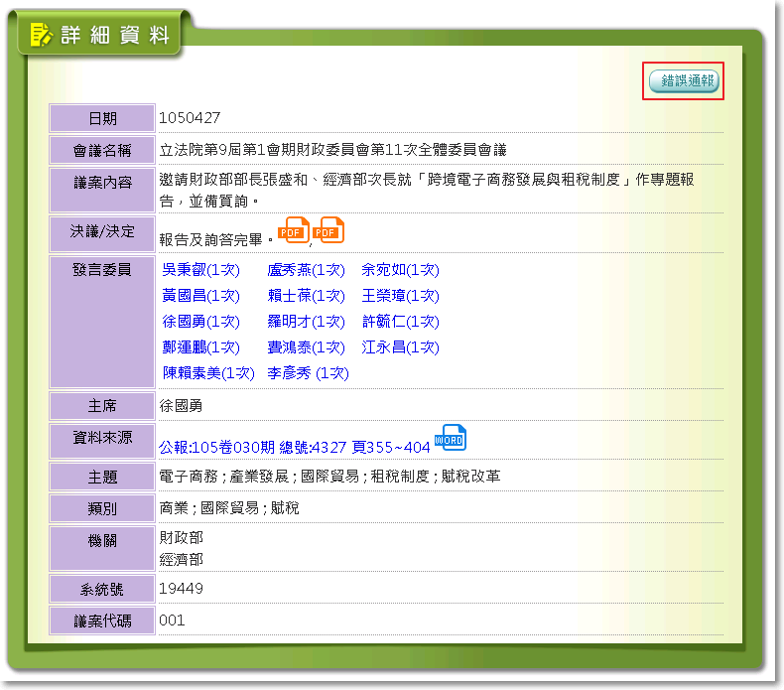Viewport: 784px width, 690px height.
Task: Click 徐國勇(1次) in 發言委員 list
Action: click(201, 322)
